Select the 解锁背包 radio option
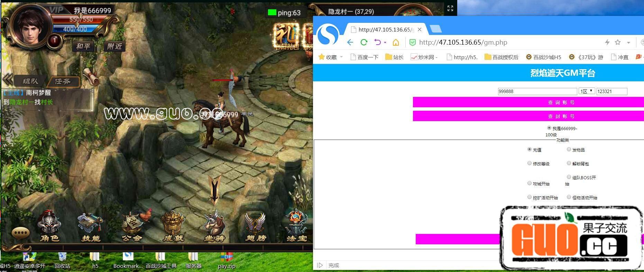Image resolution: width=644 pixels, height=272 pixels. [569, 163]
